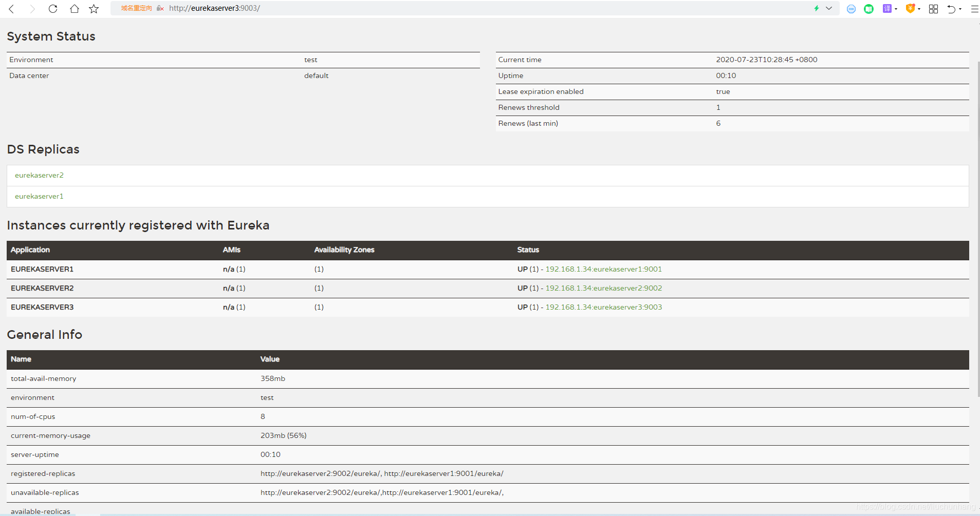Click the insecure site lock icon
980x516 pixels.
(160, 8)
